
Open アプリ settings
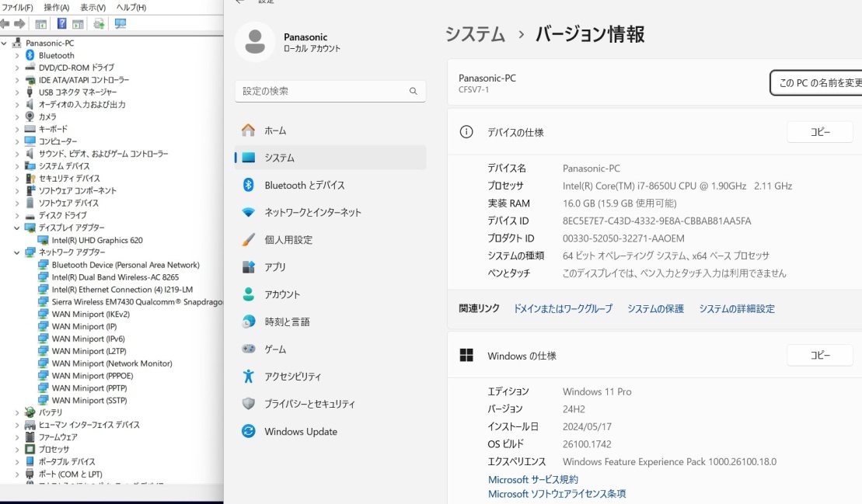click(x=330, y=267)
